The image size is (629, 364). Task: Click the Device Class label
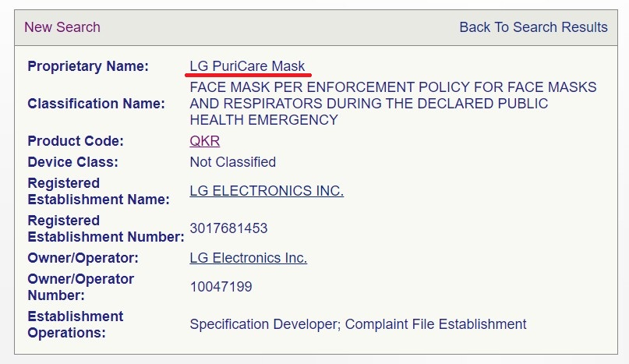click(72, 162)
